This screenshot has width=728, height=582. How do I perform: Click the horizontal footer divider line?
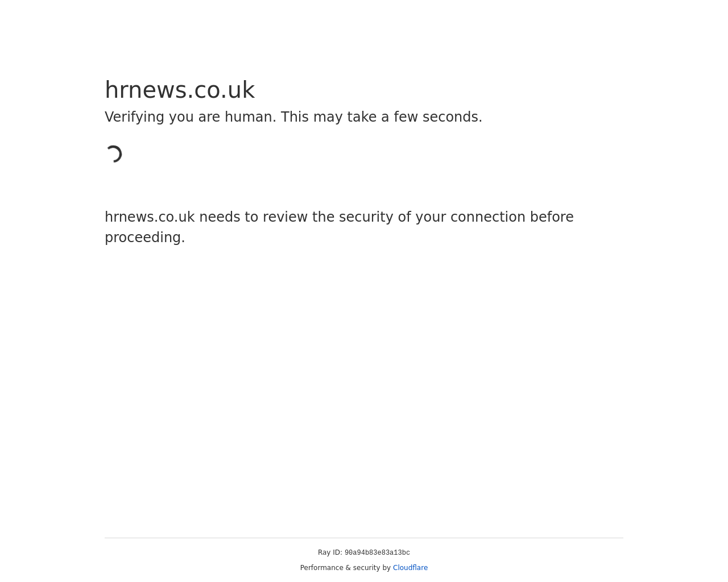tap(364, 538)
